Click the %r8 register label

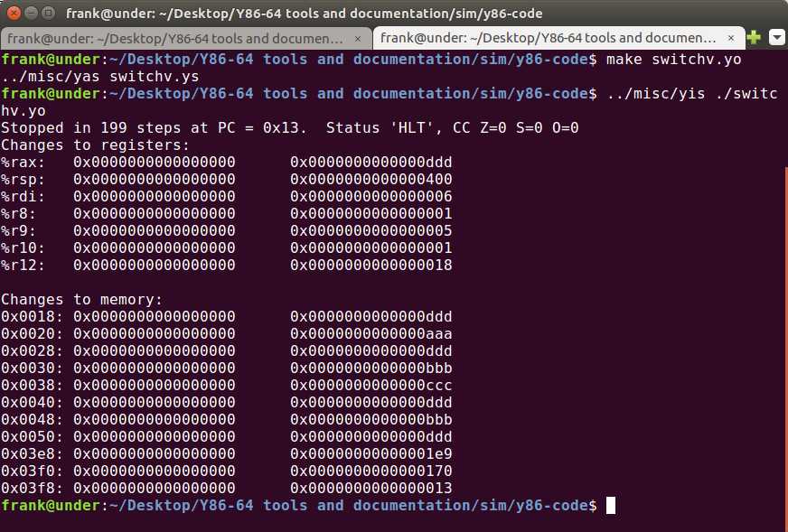[19, 214]
